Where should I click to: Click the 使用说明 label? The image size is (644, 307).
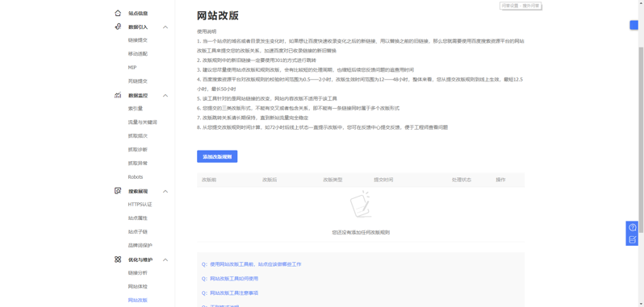(207, 31)
